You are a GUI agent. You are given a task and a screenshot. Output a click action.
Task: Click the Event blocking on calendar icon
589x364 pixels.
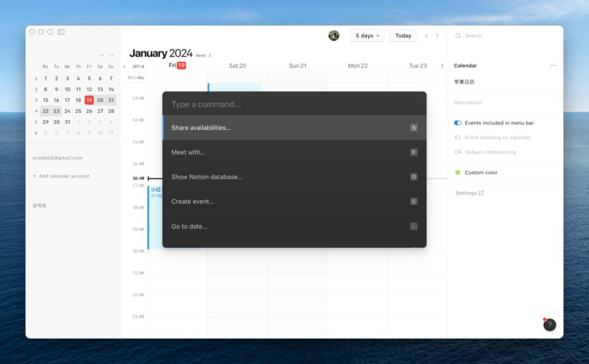458,137
